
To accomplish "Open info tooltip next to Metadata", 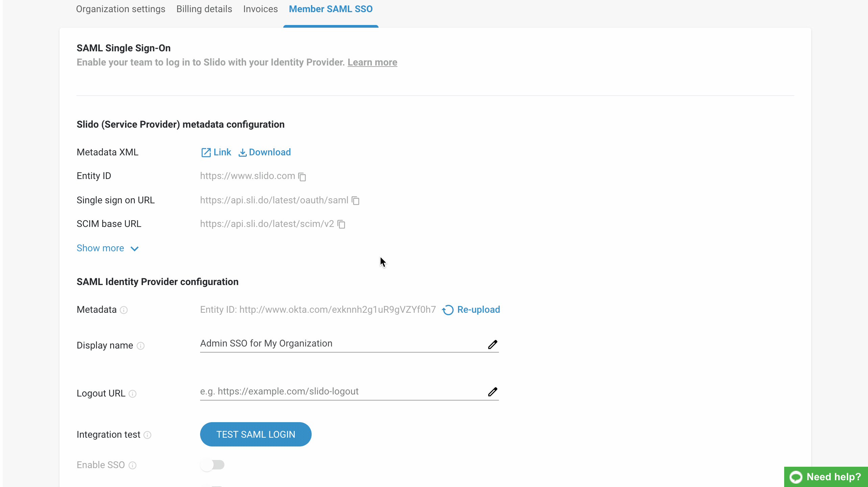I will pyautogui.click(x=124, y=310).
